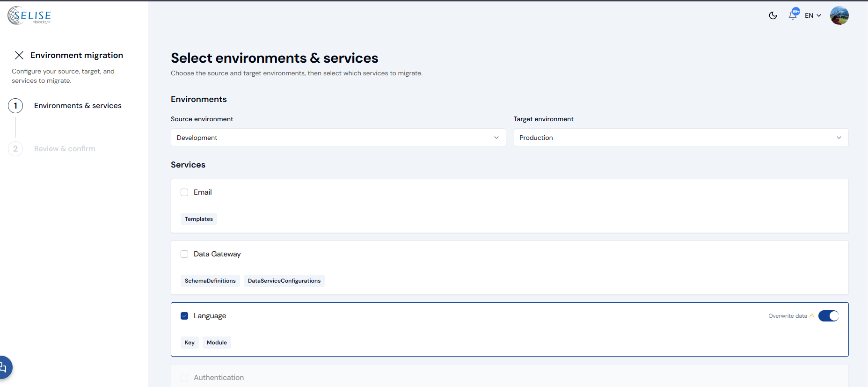868x387 pixels.
Task: Click the DataServiceConfigurations tag
Action: tap(284, 281)
